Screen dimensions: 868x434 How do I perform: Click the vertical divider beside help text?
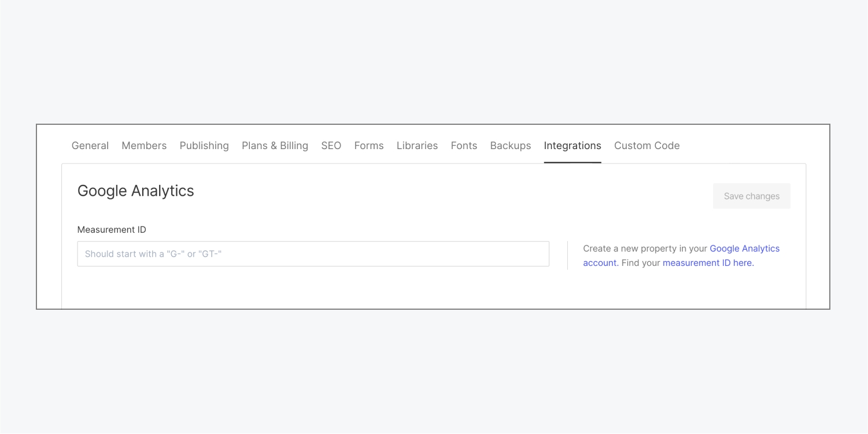point(567,255)
